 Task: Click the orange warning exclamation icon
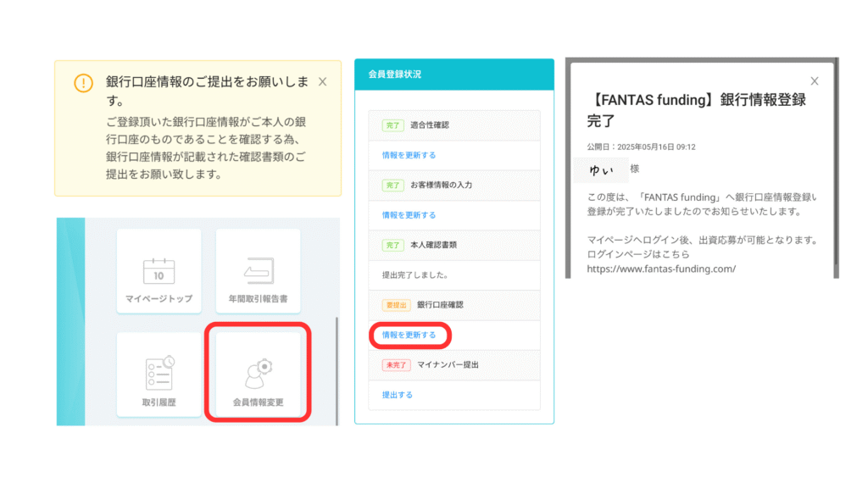pos(84,83)
